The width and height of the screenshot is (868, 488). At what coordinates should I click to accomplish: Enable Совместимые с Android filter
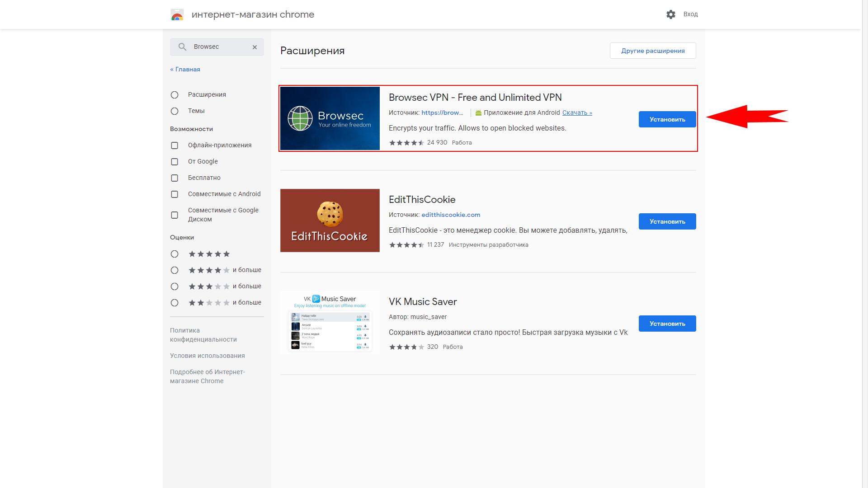coord(175,194)
